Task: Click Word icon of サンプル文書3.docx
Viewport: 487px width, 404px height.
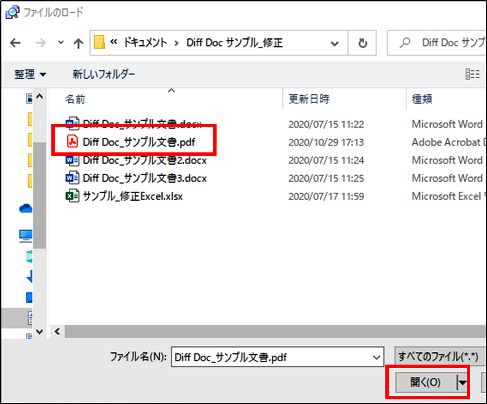Action: point(72,178)
